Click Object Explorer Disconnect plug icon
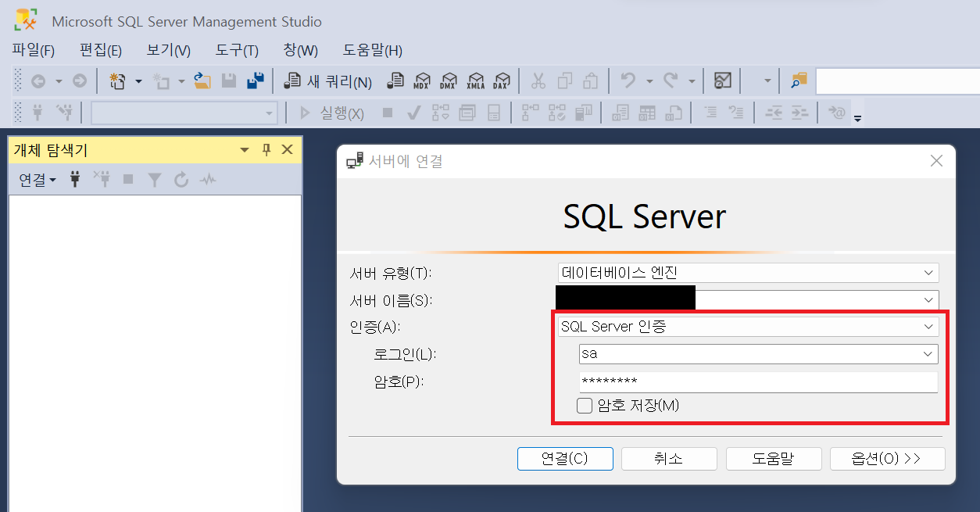980x512 pixels. [102, 180]
